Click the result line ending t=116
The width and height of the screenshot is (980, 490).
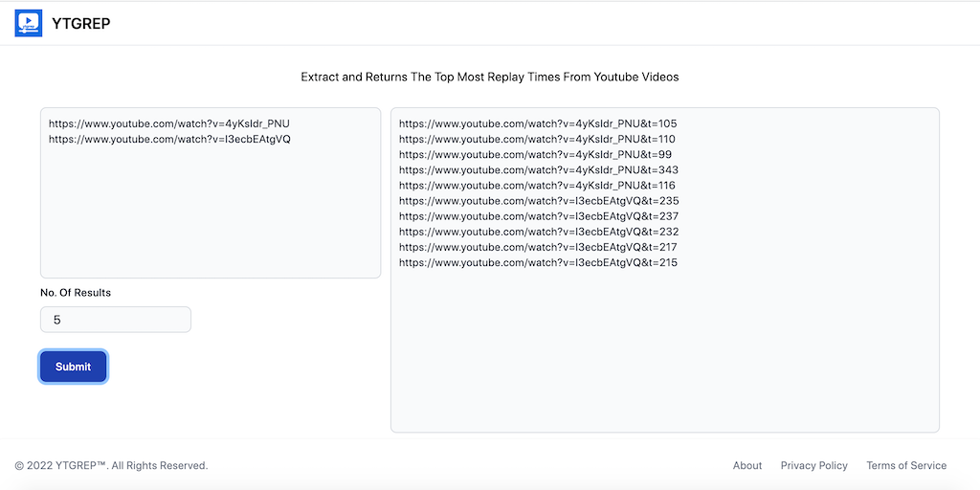[536, 185]
